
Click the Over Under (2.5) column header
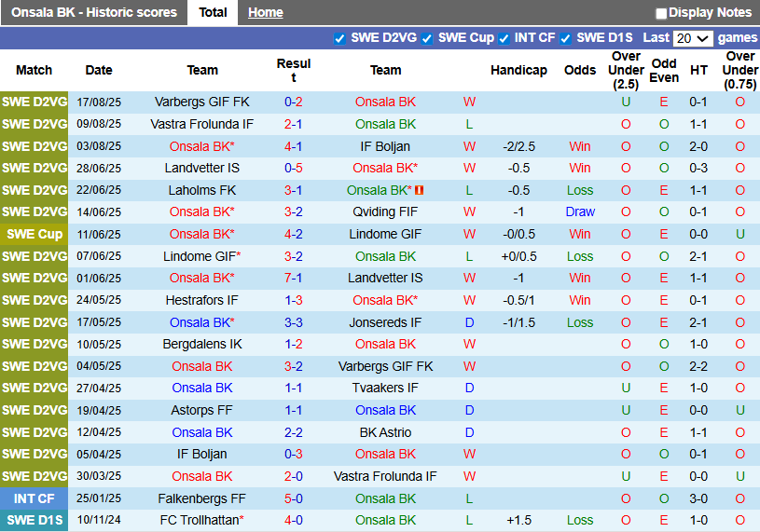(x=626, y=70)
